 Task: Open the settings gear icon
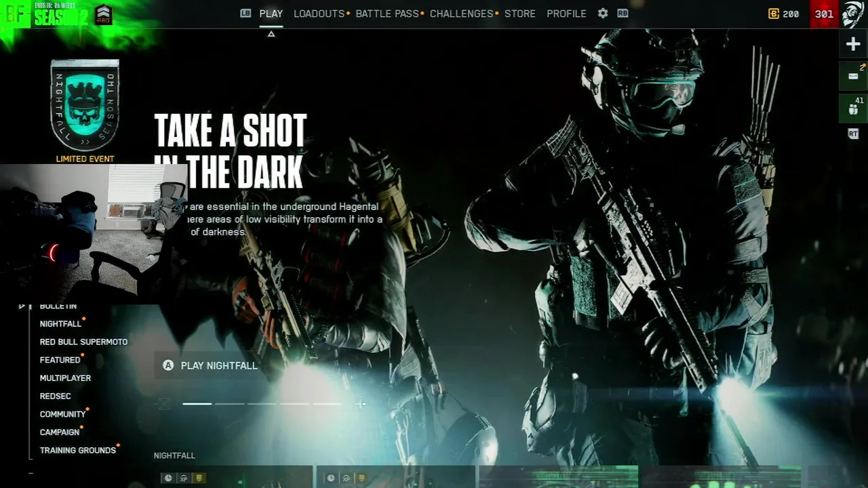pyautogui.click(x=603, y=14)
